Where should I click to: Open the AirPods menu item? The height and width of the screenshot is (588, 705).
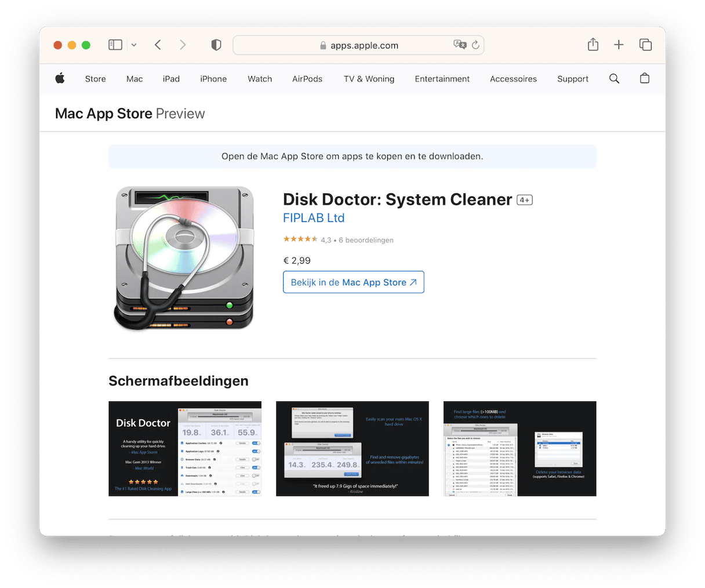pos(307,79)
